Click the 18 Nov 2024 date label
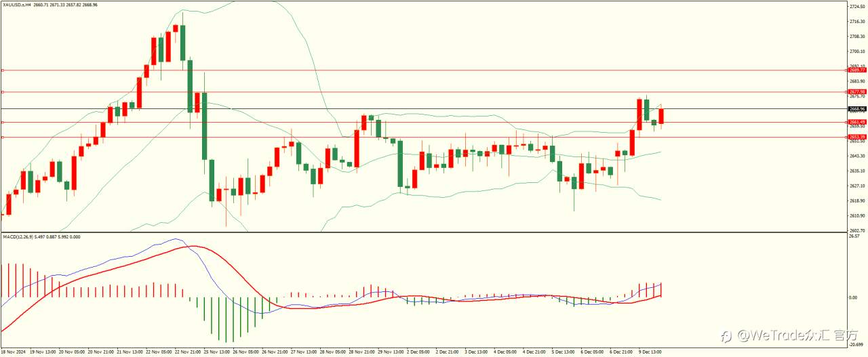Image resolution: width=868 pixels, height=357 pixels. [13, 352]
